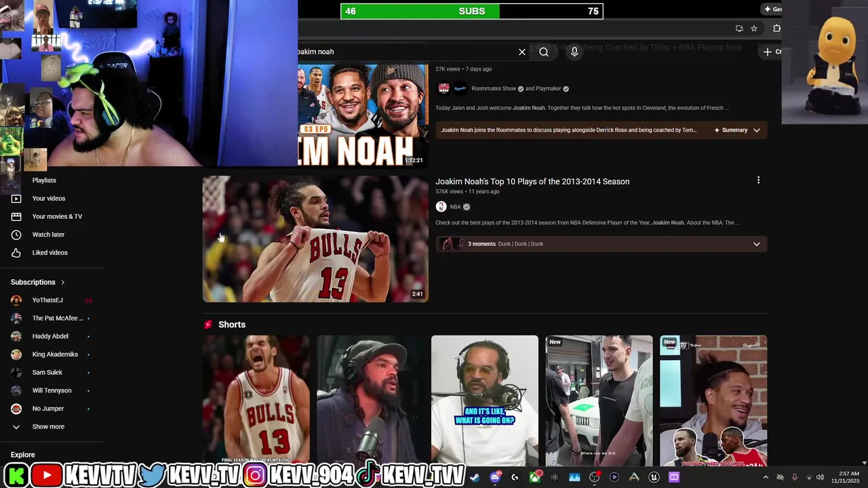Open the Wi-Fi network tray icon

click(x=808, y=477)
